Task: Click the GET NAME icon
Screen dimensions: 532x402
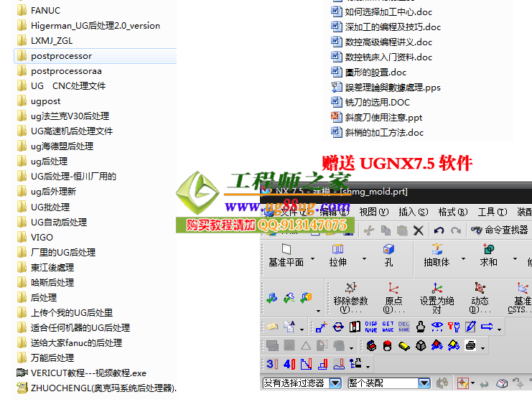Action: (x=388, y=327)
